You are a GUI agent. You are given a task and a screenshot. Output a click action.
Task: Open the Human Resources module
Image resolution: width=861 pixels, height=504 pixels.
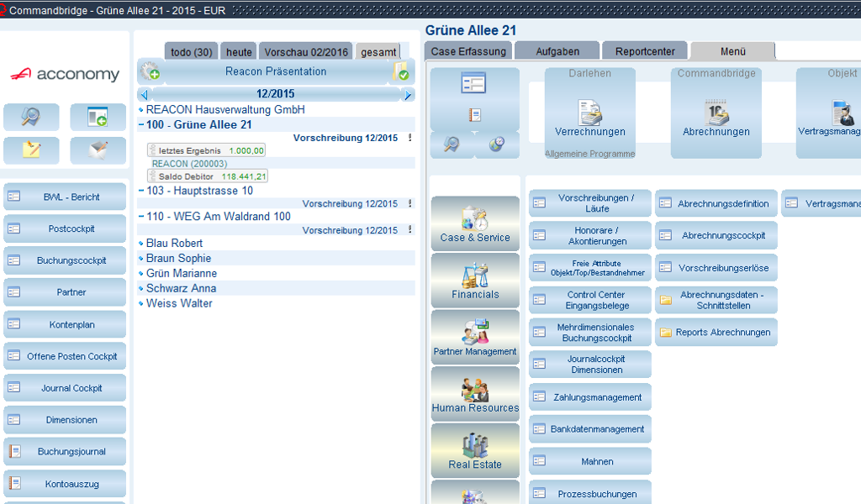[475, 393]
